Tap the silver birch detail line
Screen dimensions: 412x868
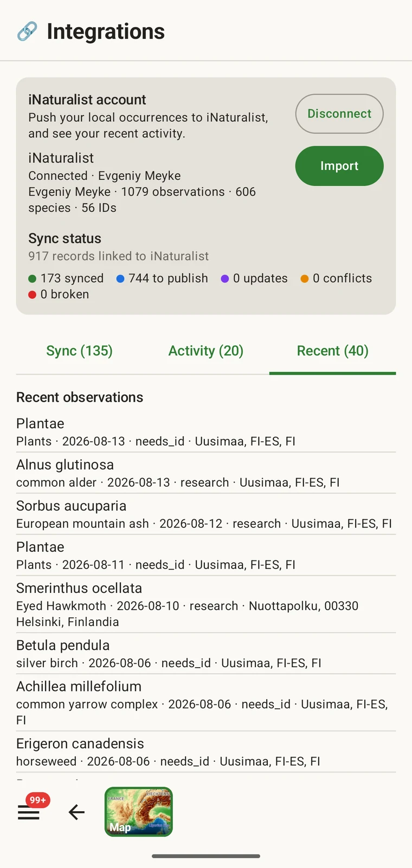[x=169, y=663]
